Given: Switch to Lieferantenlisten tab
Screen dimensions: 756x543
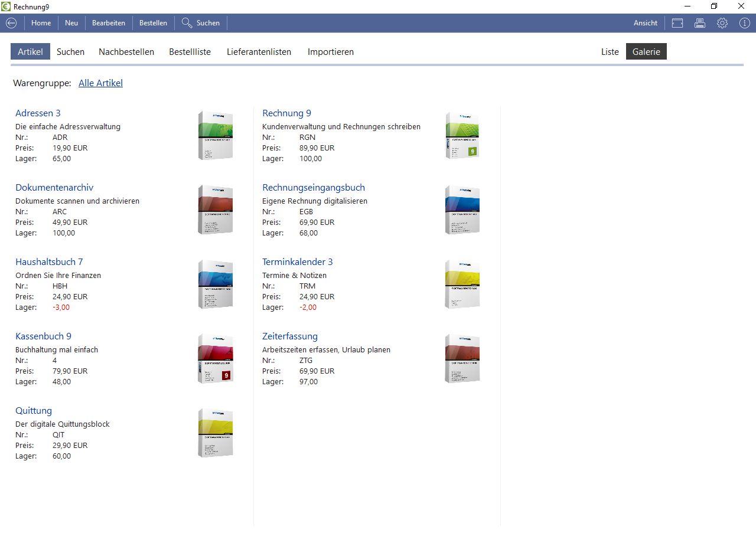Looking at the screenshot, I should [259, 52].
